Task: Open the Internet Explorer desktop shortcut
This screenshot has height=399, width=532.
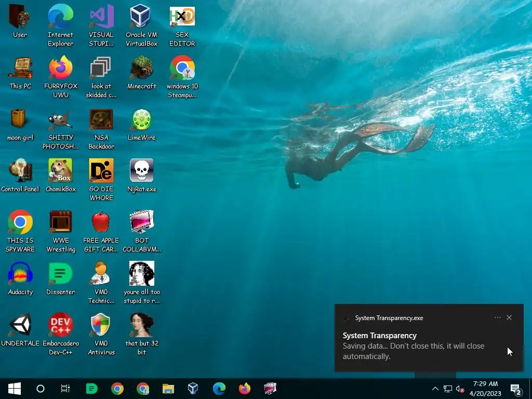Action: [x=60, y=25]
